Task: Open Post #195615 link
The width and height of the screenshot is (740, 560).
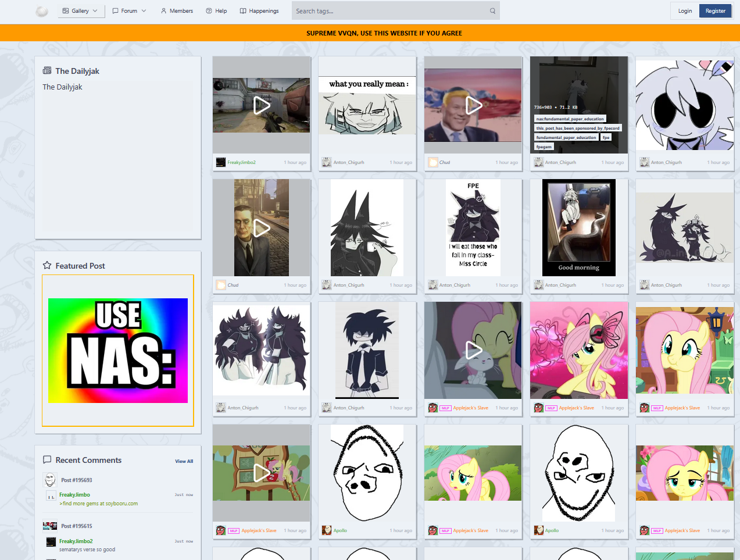Action: (x=77, y=526)
